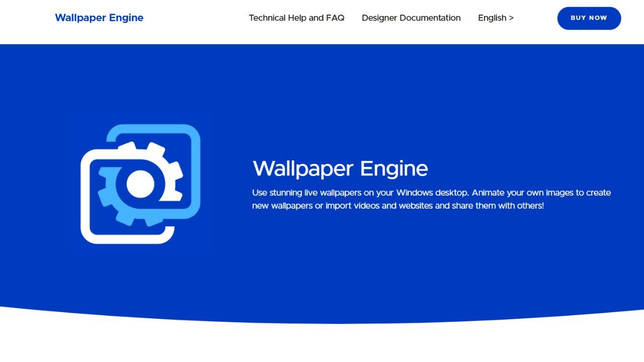Click the large Wallpaper Engine hero heading
This screenshot has width=644, height=362.
340,168
